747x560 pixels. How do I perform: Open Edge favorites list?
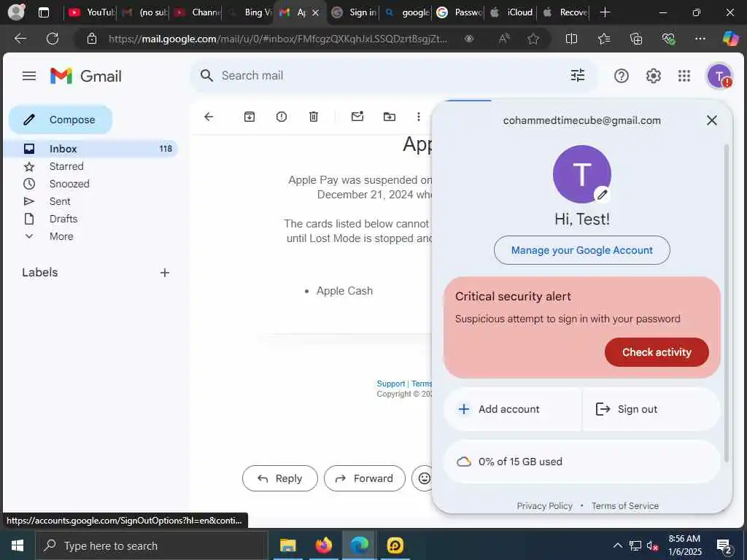click(603, 39)
